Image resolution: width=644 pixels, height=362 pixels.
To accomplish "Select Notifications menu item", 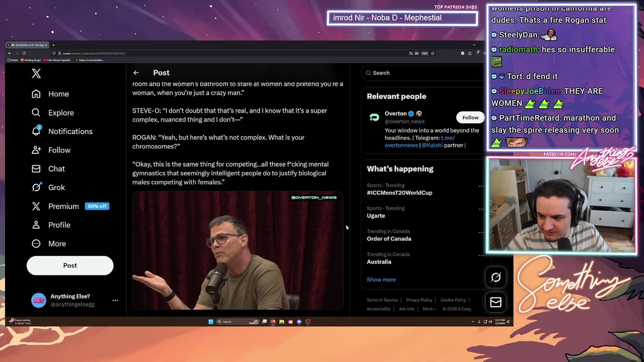I will tap(70, 131).
